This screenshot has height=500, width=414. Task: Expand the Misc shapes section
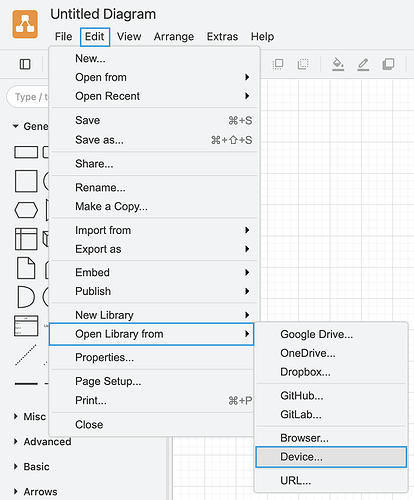coord(29,417)
